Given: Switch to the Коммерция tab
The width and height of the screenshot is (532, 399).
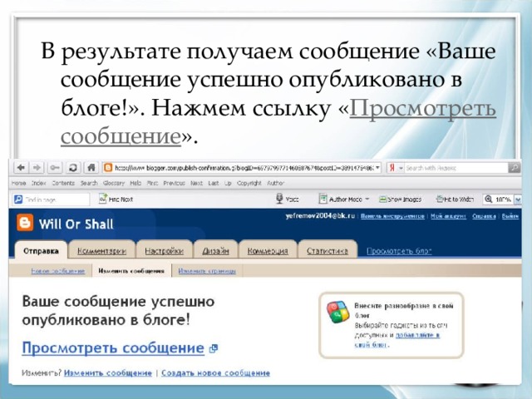Looking at the screenshot, I should pyautogui.click(x=268, y=251).
